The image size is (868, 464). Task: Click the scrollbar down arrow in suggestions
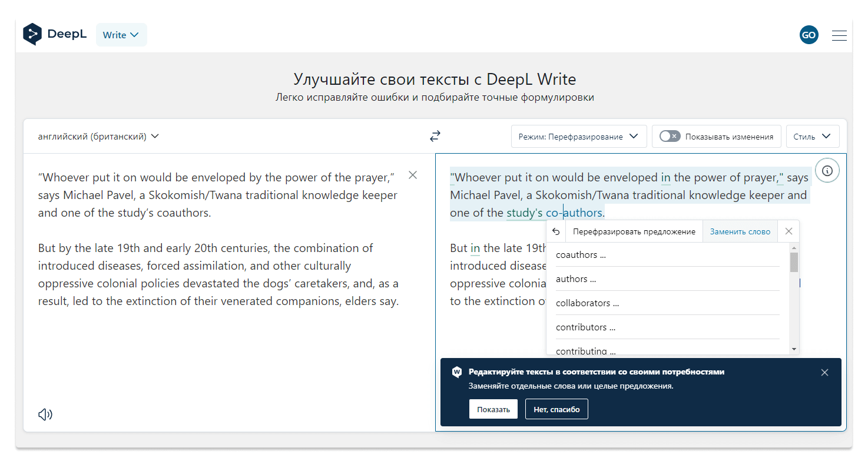point(794,349)
